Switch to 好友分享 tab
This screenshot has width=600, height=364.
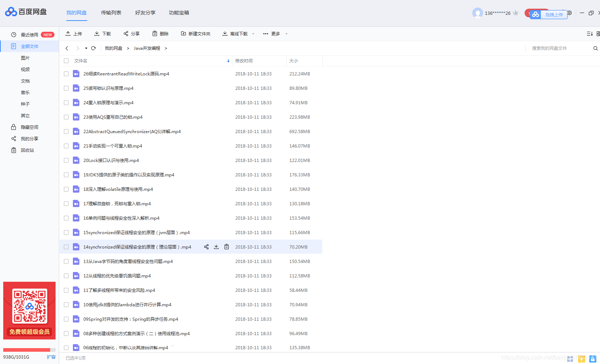[145, 13]
